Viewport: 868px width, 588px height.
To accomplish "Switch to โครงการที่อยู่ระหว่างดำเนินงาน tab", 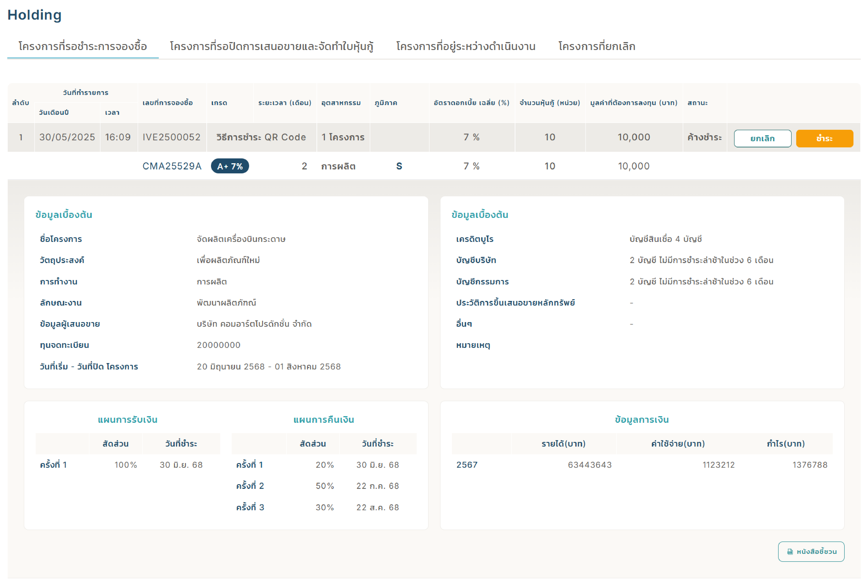I will coord(466,46).
